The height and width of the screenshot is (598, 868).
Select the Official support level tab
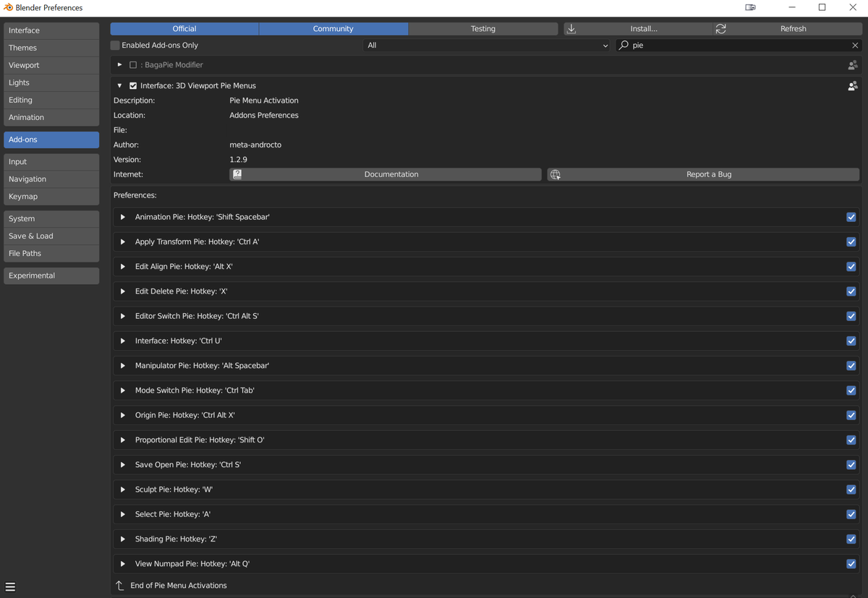click(184, 29)
